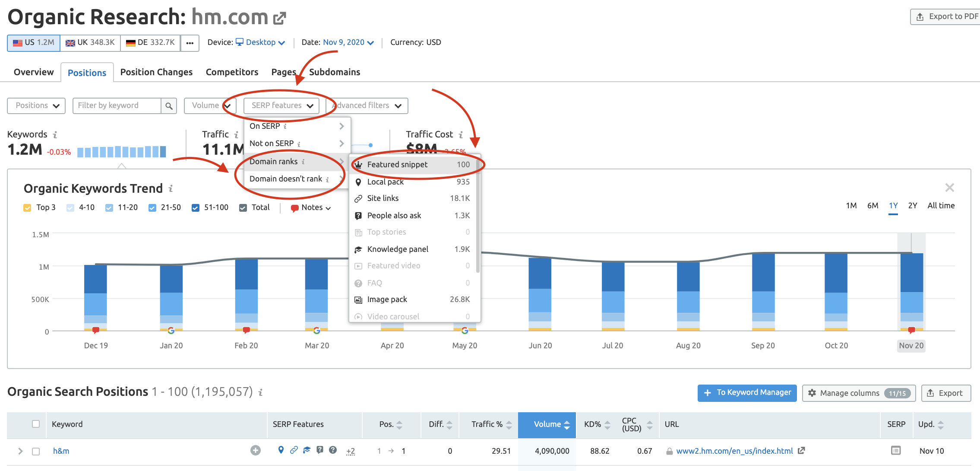Select the UK 348.3K database
980x471 pixels.
click(90, 43)
